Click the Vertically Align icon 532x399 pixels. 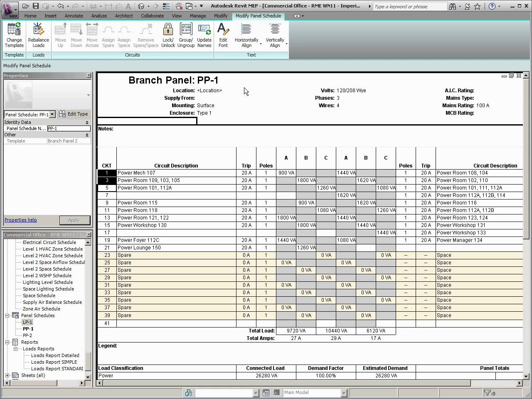click(275, 30)
